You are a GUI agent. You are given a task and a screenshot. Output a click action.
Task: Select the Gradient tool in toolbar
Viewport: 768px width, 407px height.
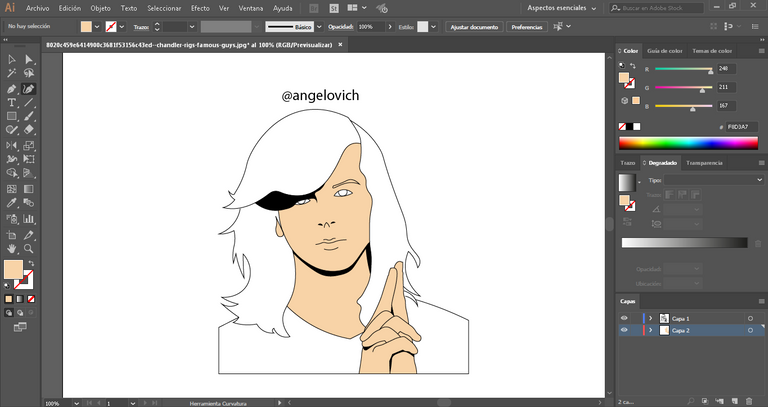click(x=29, y=189)
